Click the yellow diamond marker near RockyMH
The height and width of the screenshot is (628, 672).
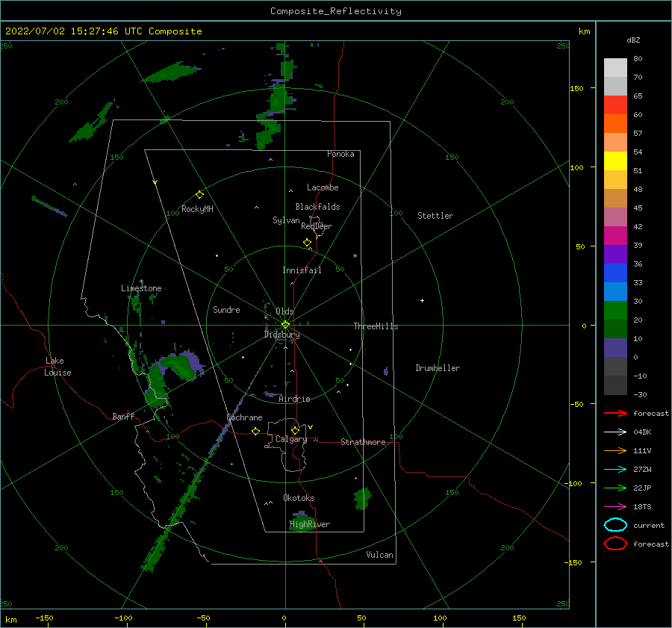[199, 195]
